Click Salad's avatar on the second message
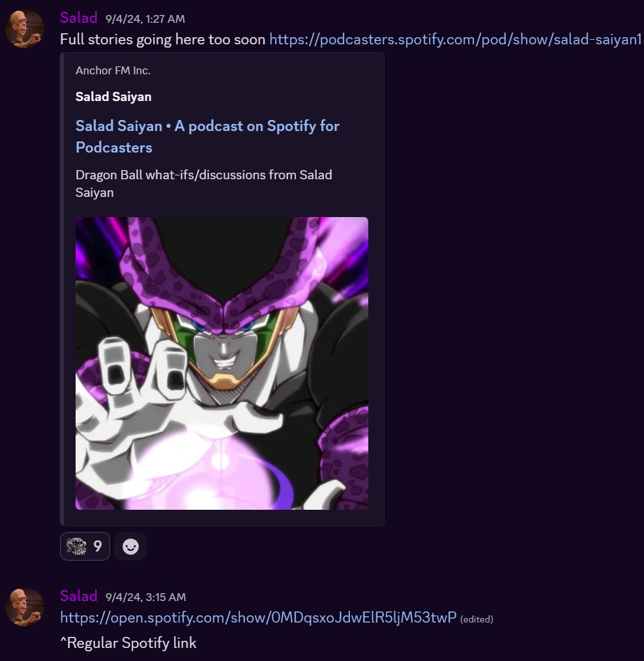 pos(25,607)
